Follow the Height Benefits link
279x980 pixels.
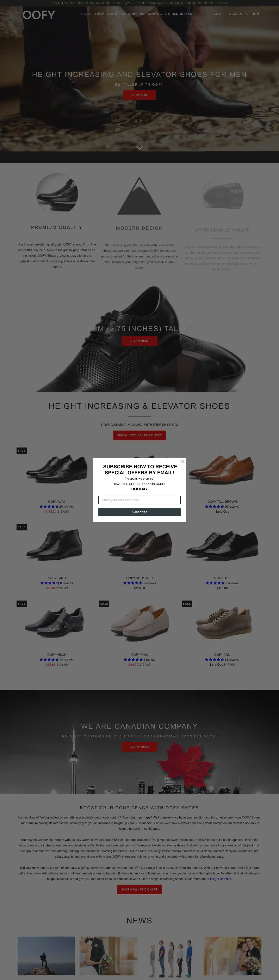click(221, 879)
